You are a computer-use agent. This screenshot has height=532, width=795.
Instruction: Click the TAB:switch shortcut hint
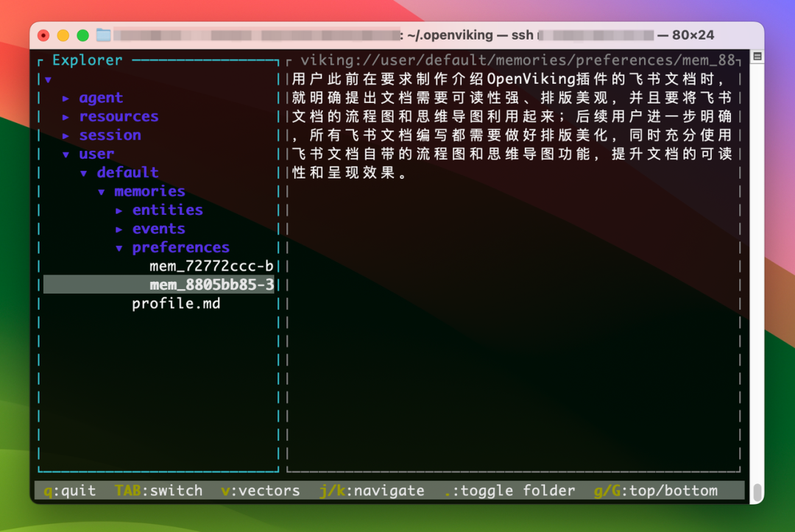click(158, 491)
